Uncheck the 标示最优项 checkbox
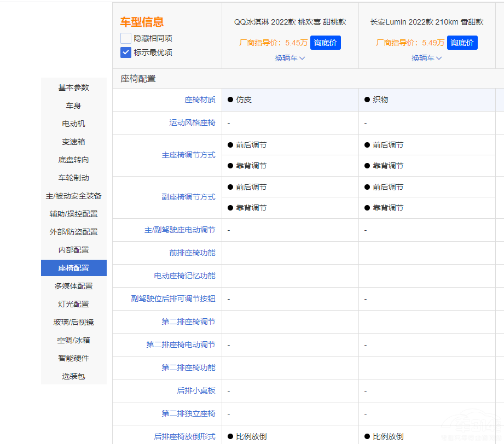Viewport: 504px width, 444px height. [x=126, y=52]
